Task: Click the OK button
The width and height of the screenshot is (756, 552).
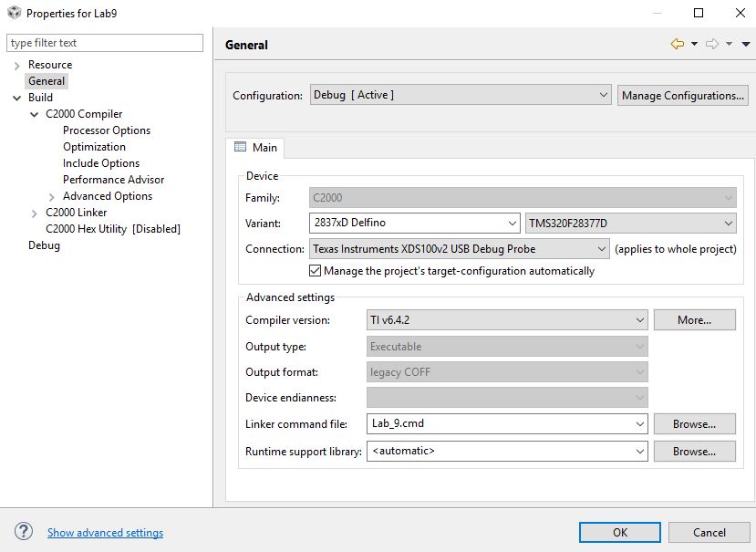Action: click(x=619, y=532)
